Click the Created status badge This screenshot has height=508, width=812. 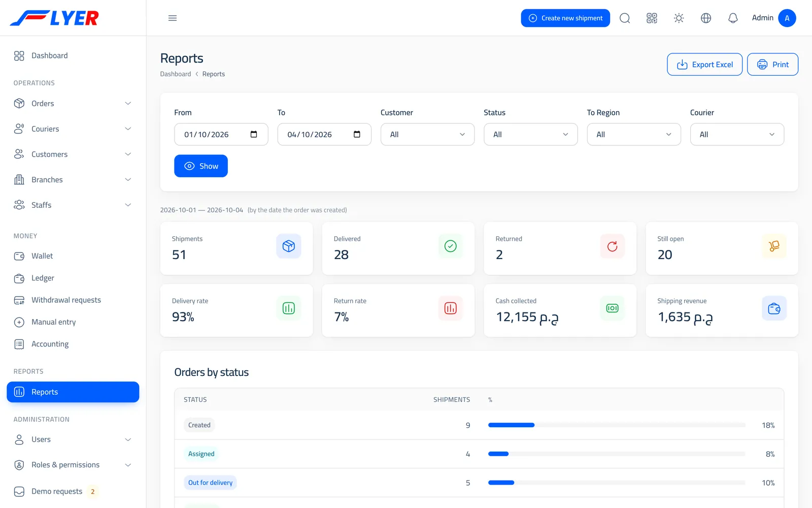199,425
